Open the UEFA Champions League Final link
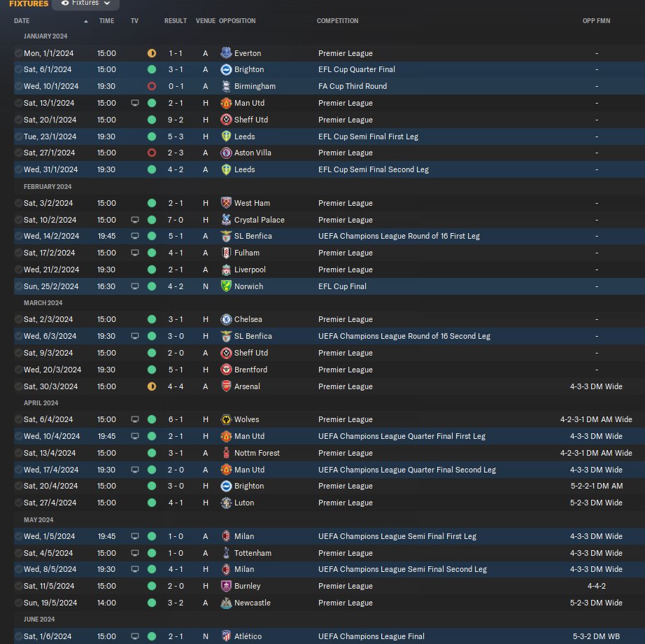This screenshot has height=644, width=645. coord(371,636)
